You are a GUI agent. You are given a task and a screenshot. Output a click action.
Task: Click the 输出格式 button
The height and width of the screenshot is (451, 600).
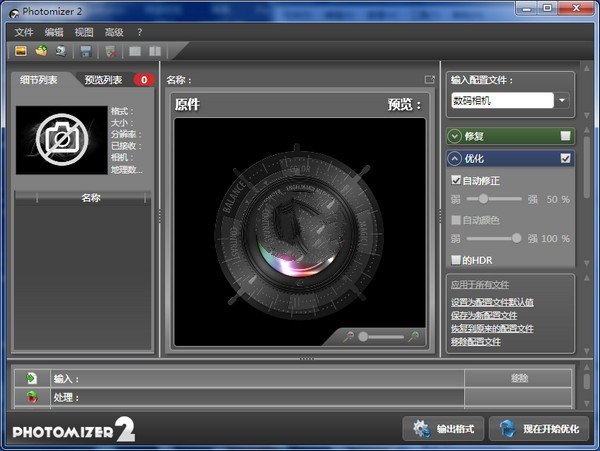click(443, 429)
